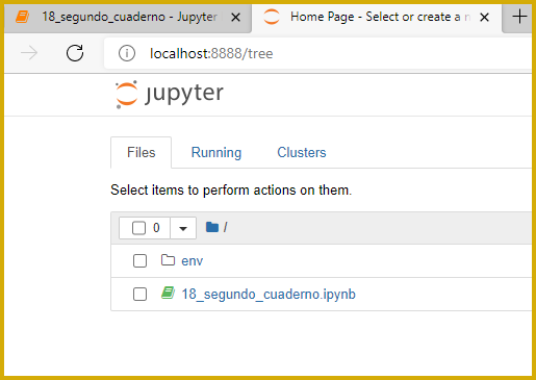Open the 18_segundo_cuaderno.ipynb notebook link
Screen dimensions: 536x380
pos(268,294)
